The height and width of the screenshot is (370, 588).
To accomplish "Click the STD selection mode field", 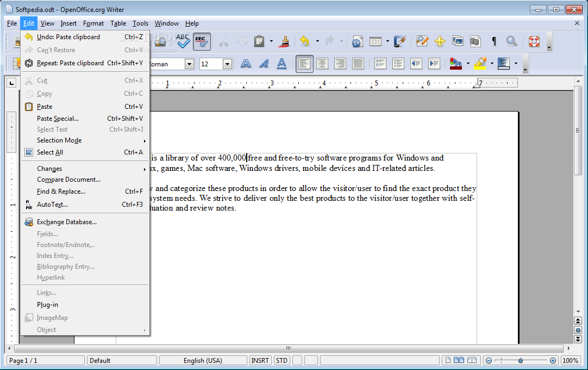I will (282, 361).
